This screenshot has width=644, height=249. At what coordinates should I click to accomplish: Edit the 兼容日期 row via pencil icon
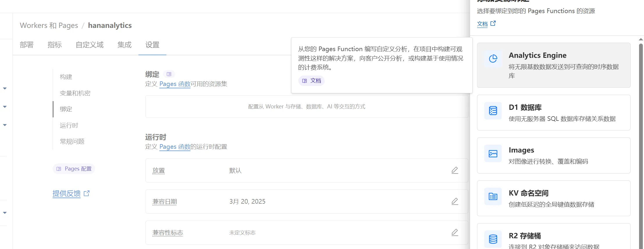[455, 201]
